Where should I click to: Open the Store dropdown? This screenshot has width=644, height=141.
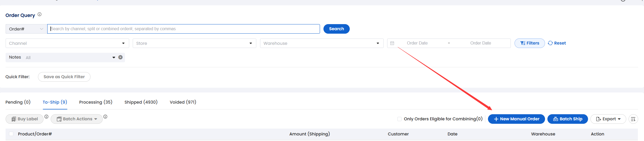click(x=194, y=43)
